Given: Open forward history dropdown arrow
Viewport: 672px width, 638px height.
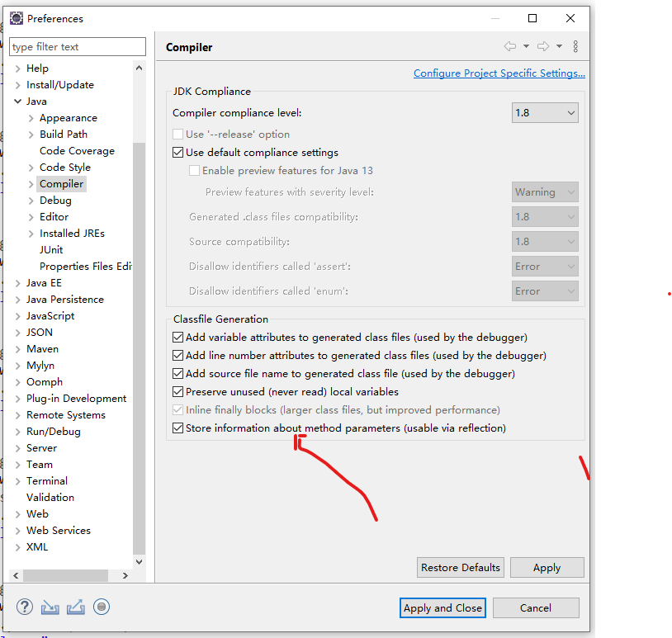Looking at the screenshot, I should (559, 46).
